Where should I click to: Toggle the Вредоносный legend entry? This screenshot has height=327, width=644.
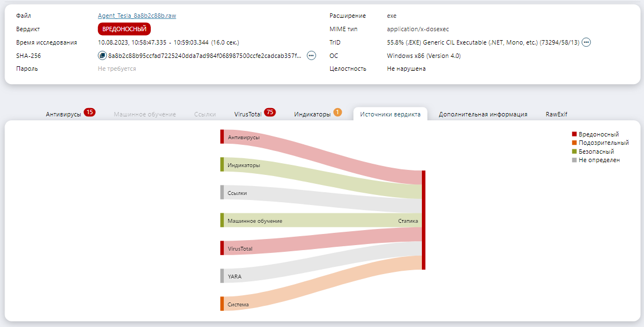[598, 134]
